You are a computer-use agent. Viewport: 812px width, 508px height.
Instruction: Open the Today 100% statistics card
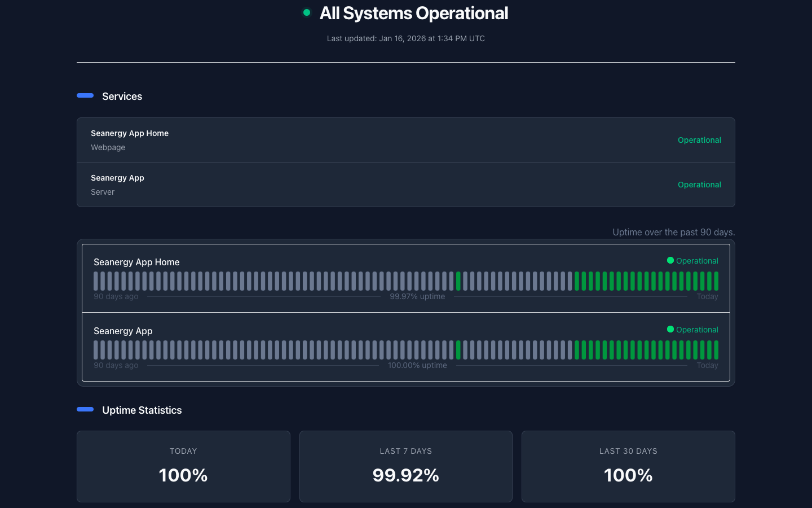tap(183, 466)
